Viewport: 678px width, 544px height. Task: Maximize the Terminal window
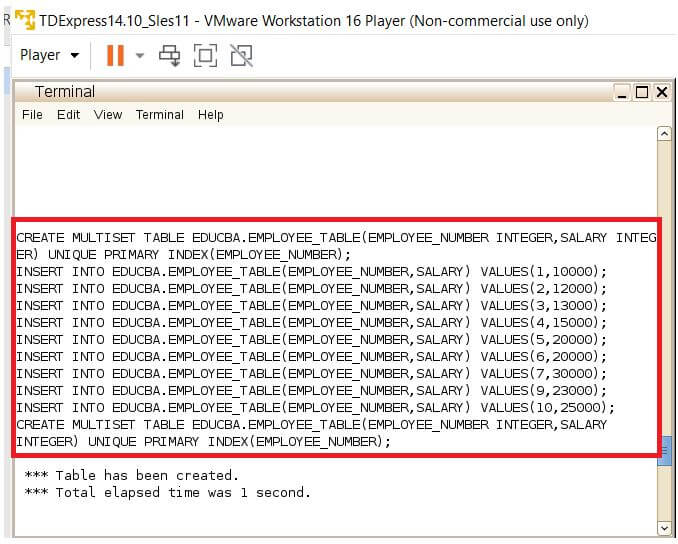click(x=642, y=92)
